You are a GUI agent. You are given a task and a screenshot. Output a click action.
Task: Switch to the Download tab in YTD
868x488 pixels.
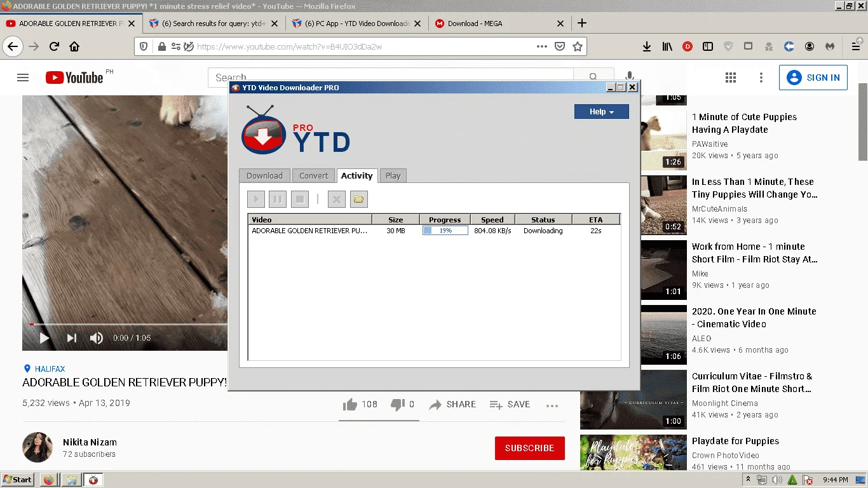pyautogui.click(x=264, y=176)
